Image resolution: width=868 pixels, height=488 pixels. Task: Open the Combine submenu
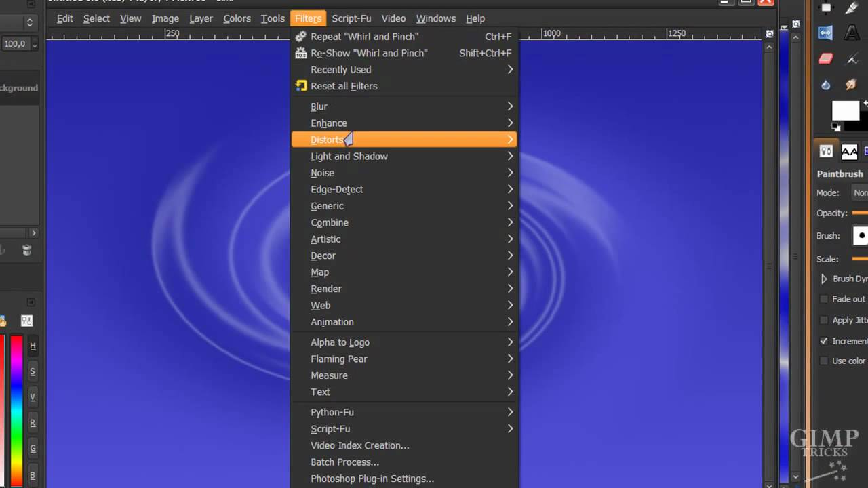(x=404, y=222)
